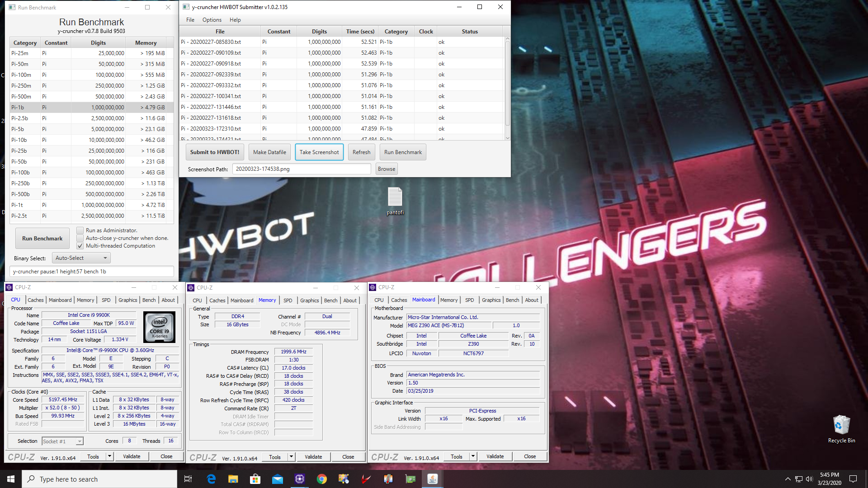Open the Options menu in HWBOT Submitter
This screenshot has height=488, width=868.
pyautogui.click(x=212, y=20)
